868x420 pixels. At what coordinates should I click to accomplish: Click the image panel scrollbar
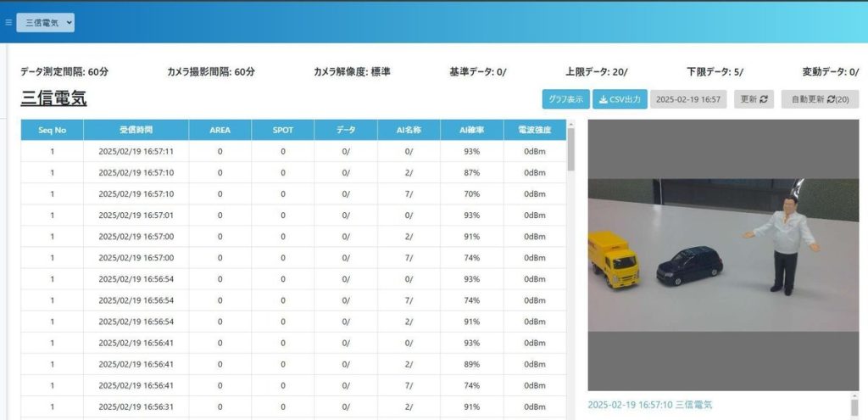pos(854,406)
